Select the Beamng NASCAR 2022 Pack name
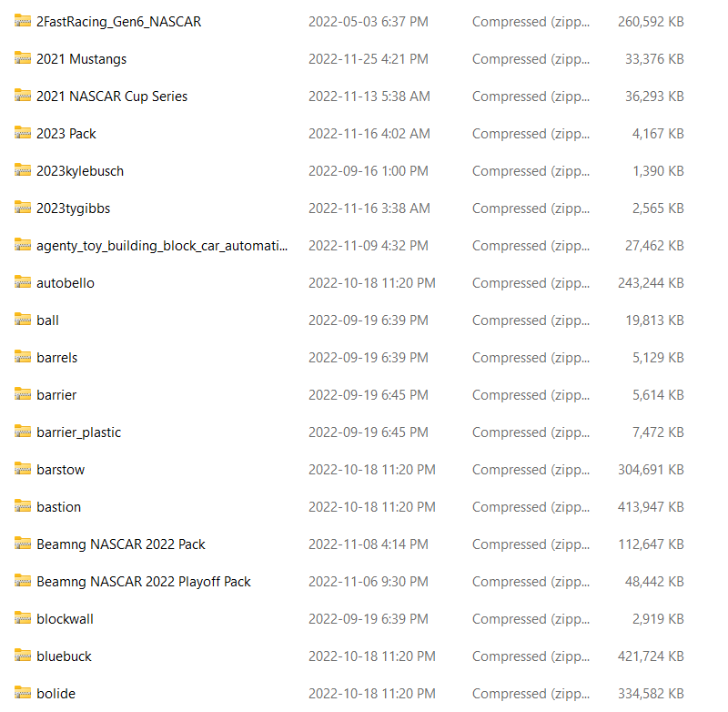The image size is (728, 712). (121, 544)
